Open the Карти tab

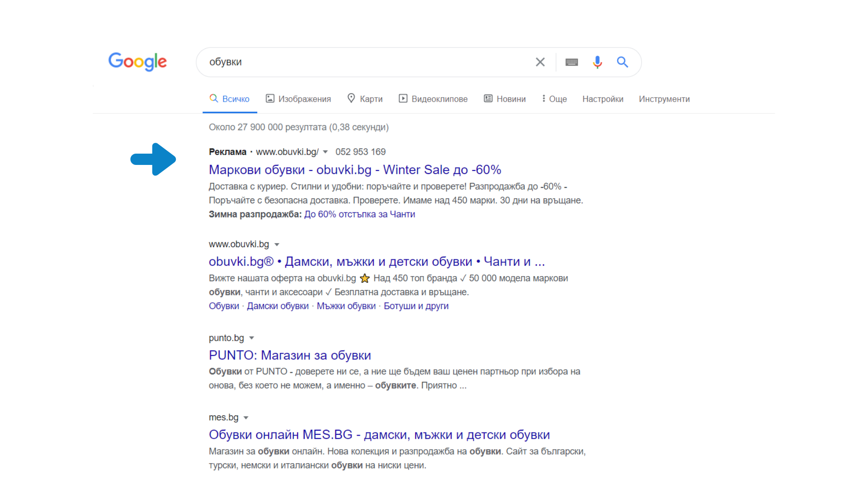[x=365, y=99]
